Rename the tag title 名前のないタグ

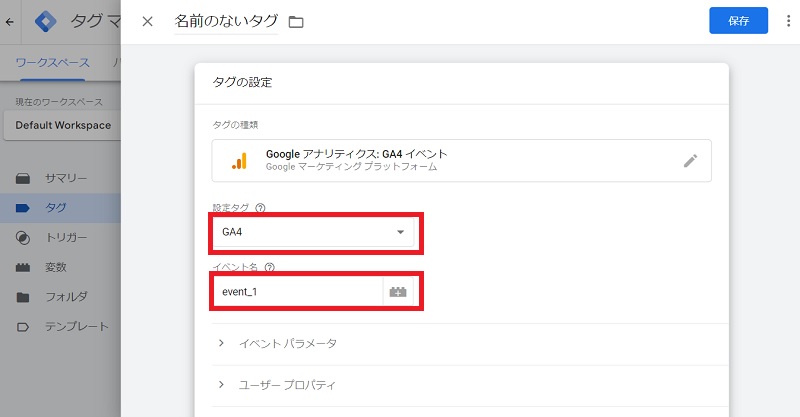pos(226,21)
